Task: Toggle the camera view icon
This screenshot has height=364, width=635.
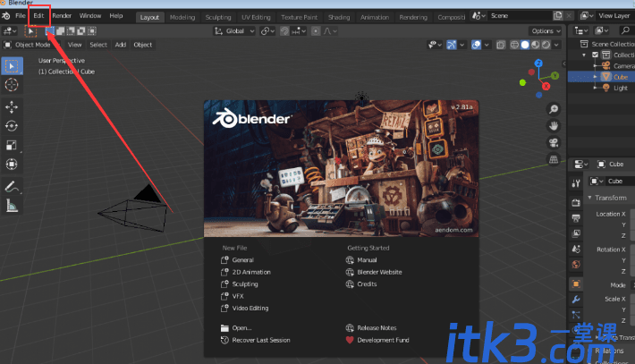Action: click(554, 142)
